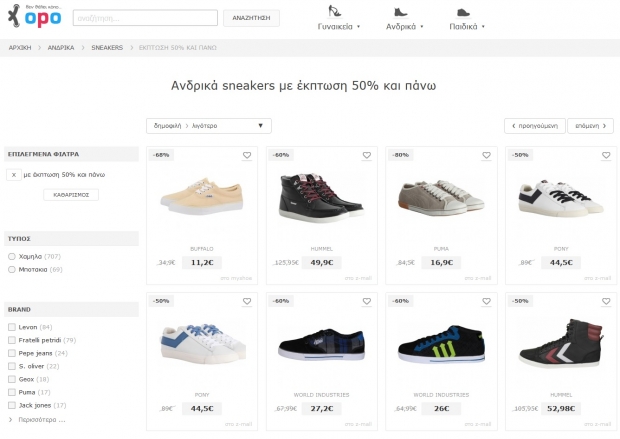Add World Industries 27,2€ shoe to favorites
Viewport: 620px width, 439px height.
(x=367, y=301)
